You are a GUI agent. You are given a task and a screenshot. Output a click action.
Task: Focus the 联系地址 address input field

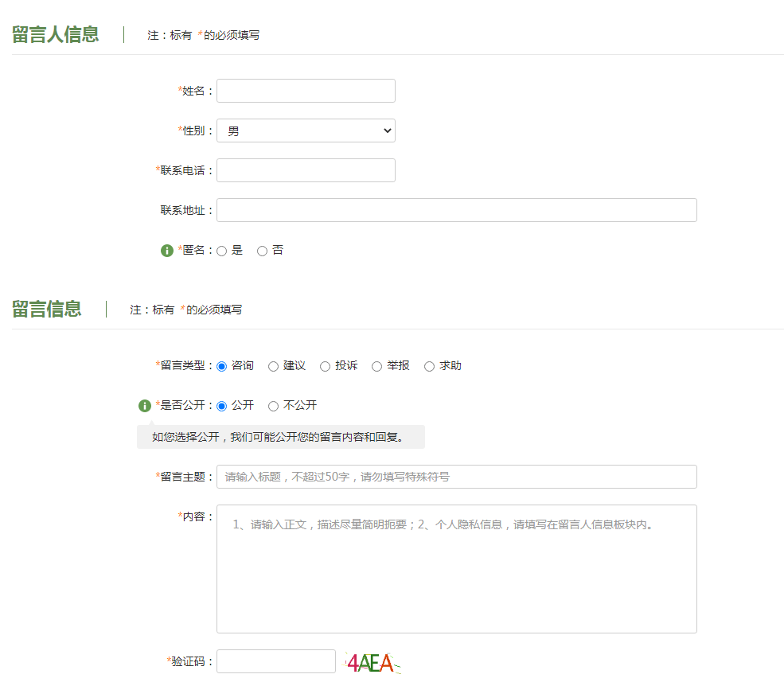click(457, 210)
